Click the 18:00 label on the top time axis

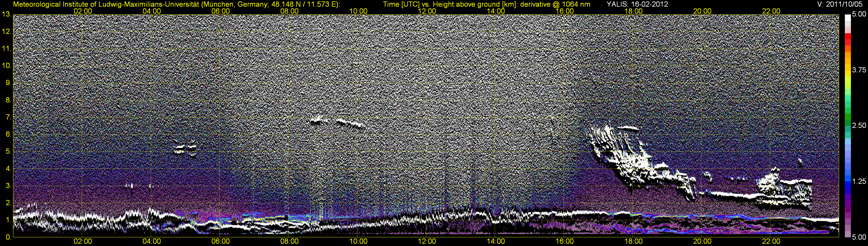click(633, 11)
